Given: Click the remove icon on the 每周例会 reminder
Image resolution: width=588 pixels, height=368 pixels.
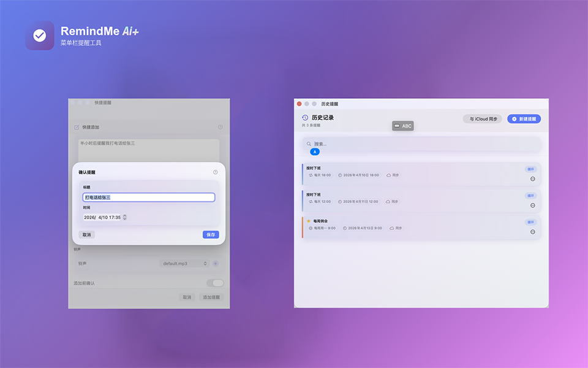Looking at the screenshot, I should 532,232.
